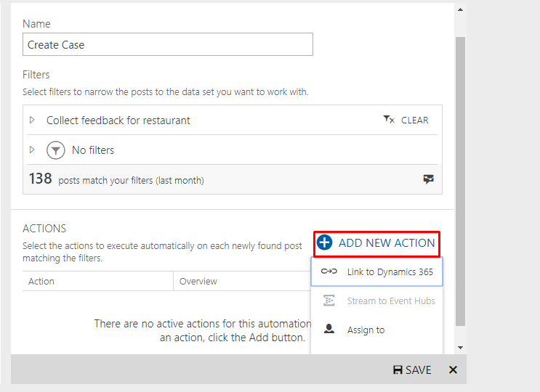Click the Name input field

(167, 45)
